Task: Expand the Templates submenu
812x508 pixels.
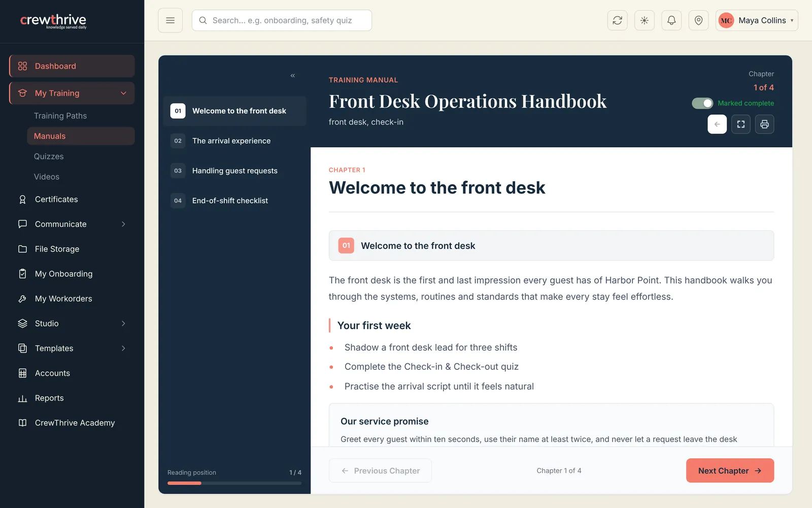Action: click(72, 348)
